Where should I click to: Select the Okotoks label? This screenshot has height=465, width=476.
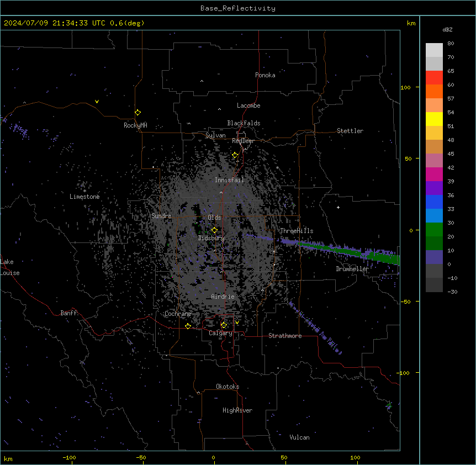(228, 387)
